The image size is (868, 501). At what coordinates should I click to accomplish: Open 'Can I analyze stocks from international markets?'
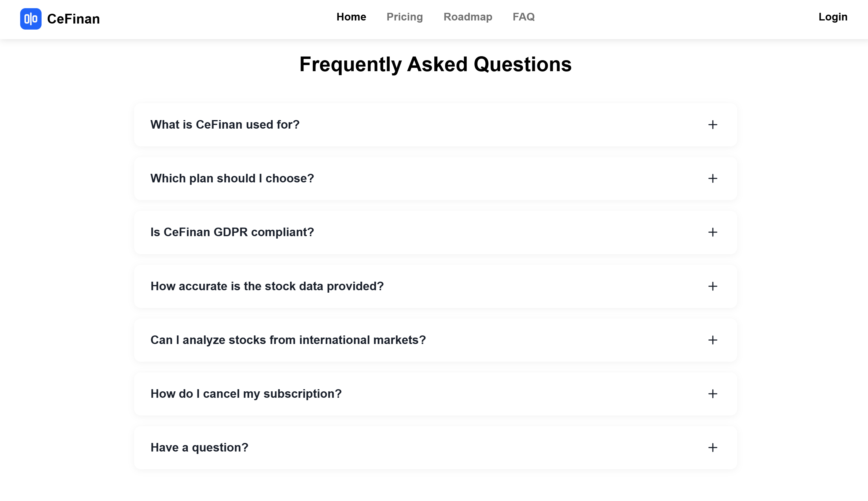click(x=436, y=340)
